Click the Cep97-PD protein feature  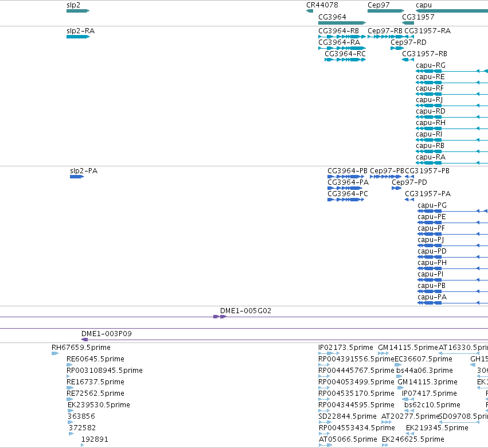[396, 188]
